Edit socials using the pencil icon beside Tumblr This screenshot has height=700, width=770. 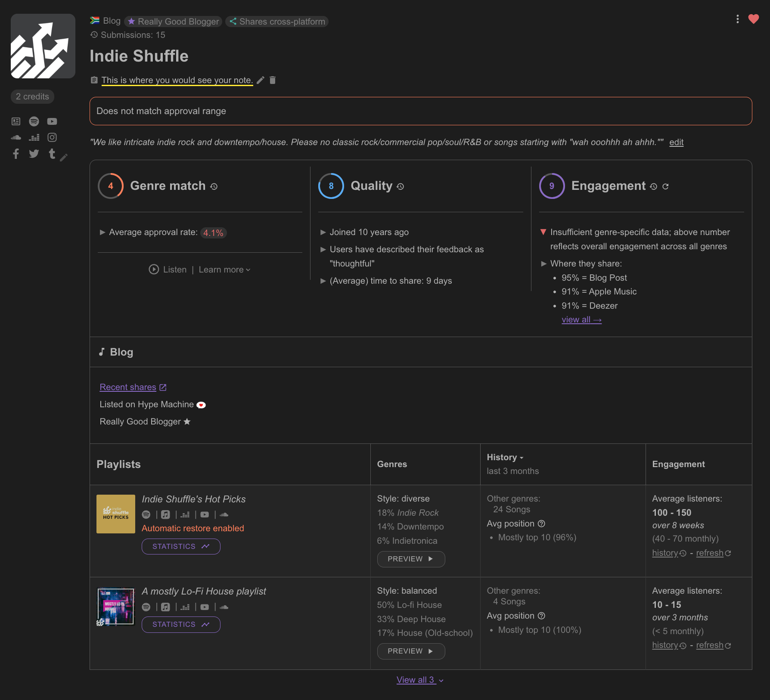64,157
